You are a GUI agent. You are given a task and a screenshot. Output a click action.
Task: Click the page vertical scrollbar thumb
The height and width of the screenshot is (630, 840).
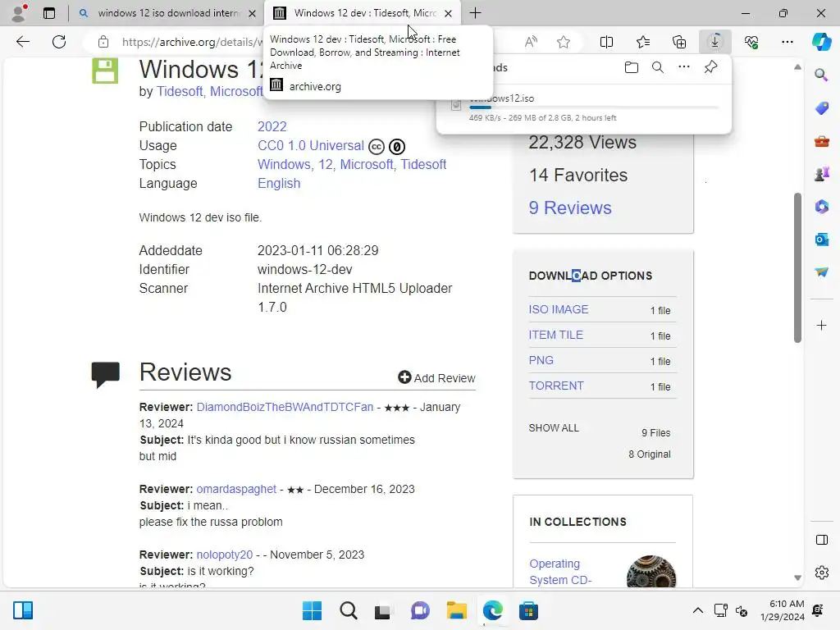[x=797, y=267]
